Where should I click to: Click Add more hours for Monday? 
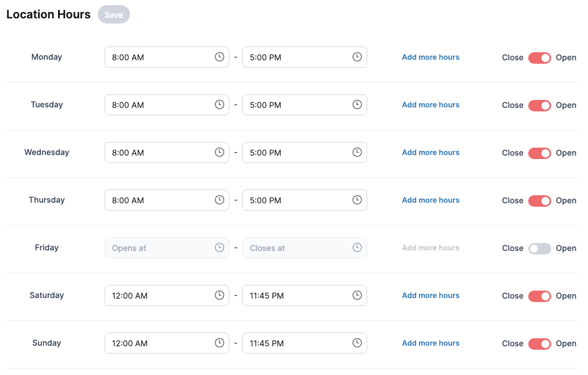click(431, 57)
